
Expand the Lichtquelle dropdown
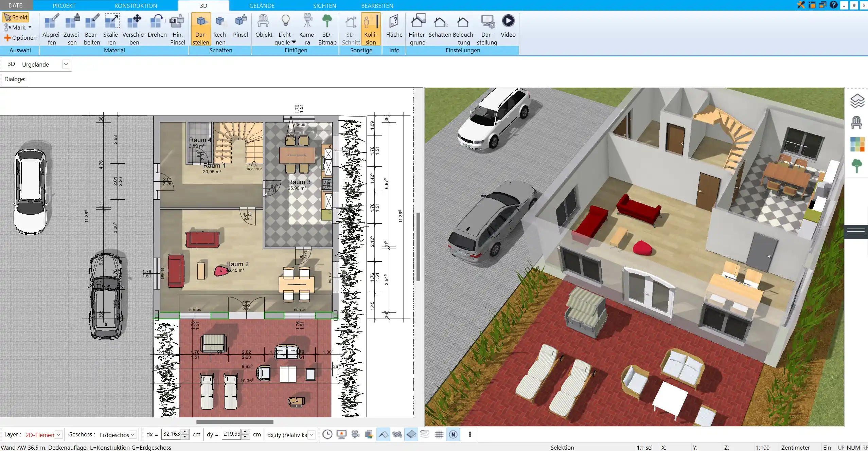pyautogui.click(x=294, y=42)
